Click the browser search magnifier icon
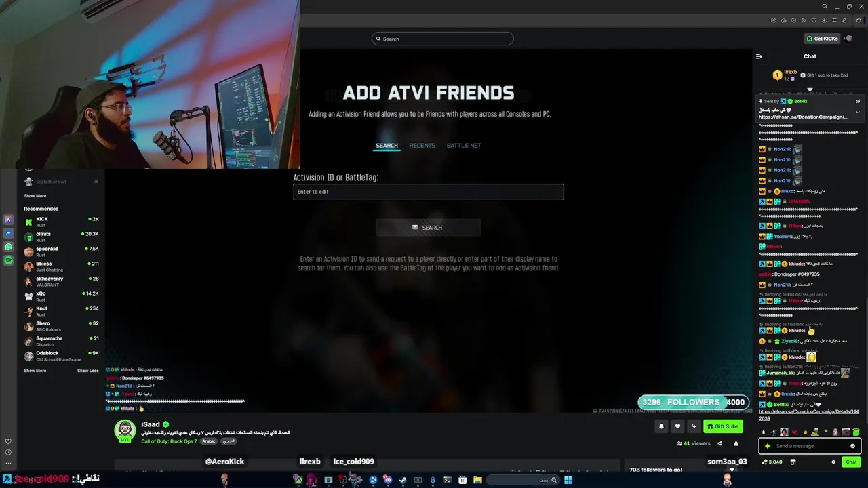This screenshot has height=488, width=868. pyautogui.click(x=825, y=7)
